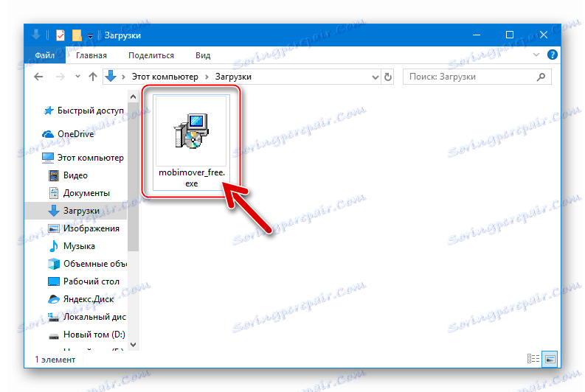Open Explorer help with the question mark
Screen dimensions: 585x392
pos(552,55)
